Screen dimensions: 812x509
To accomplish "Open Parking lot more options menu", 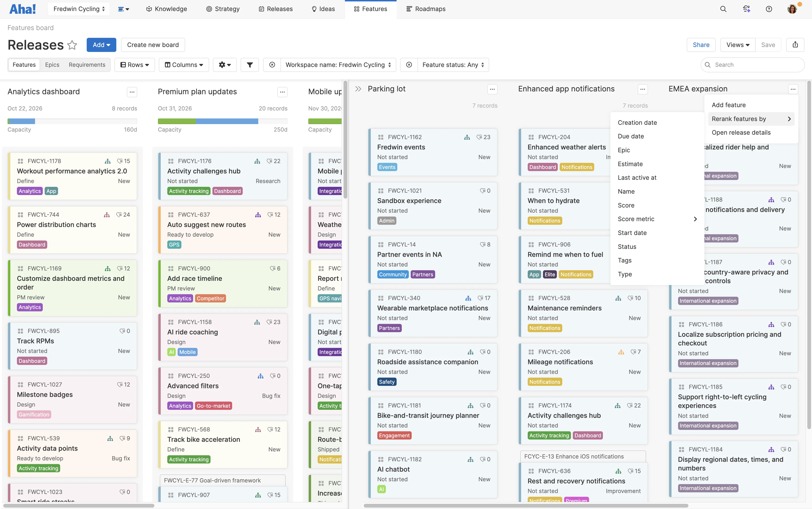I will coord(492,89).
